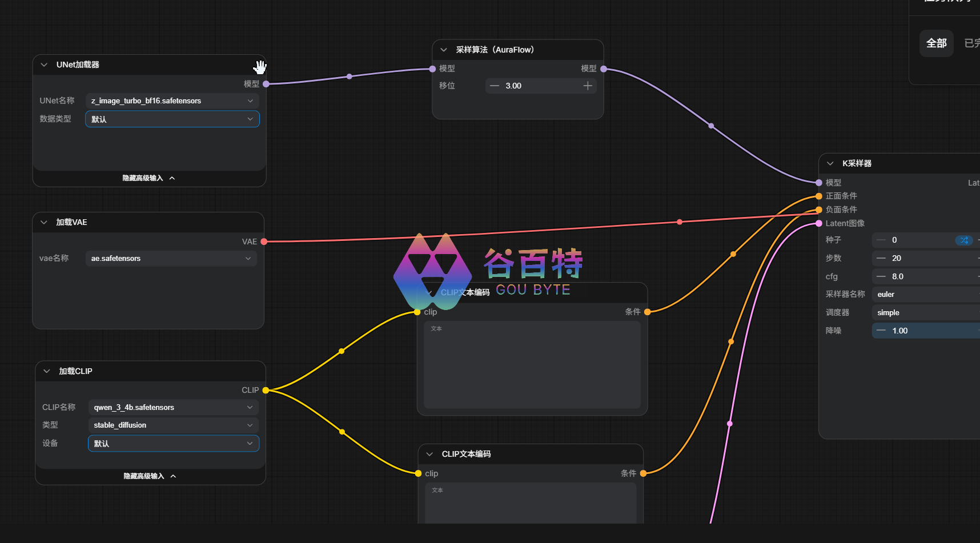
Task: Collapse the UNet加载器 node
Action: [x=44, y=65]
